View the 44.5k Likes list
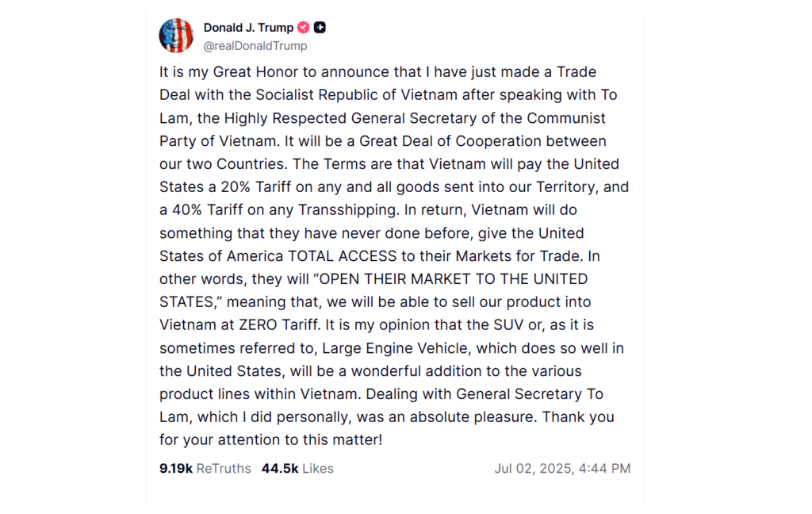This screenshot has height=514, width=812. tap(297, 469)
